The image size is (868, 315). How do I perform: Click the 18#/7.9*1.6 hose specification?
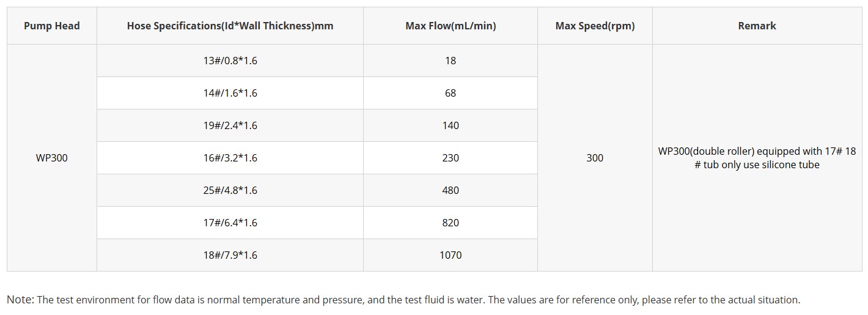[x=230, y=255]
